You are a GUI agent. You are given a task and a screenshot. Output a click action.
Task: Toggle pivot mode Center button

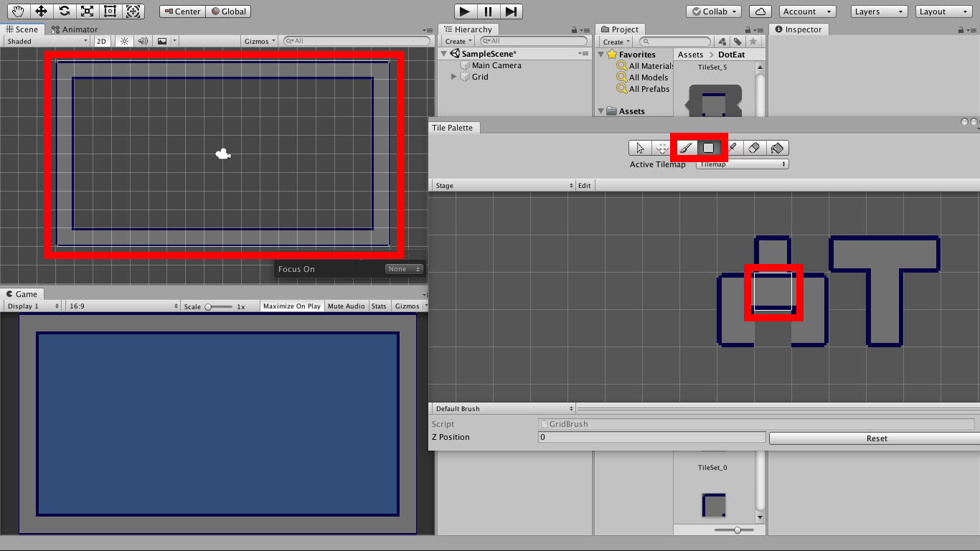[182, 11]
